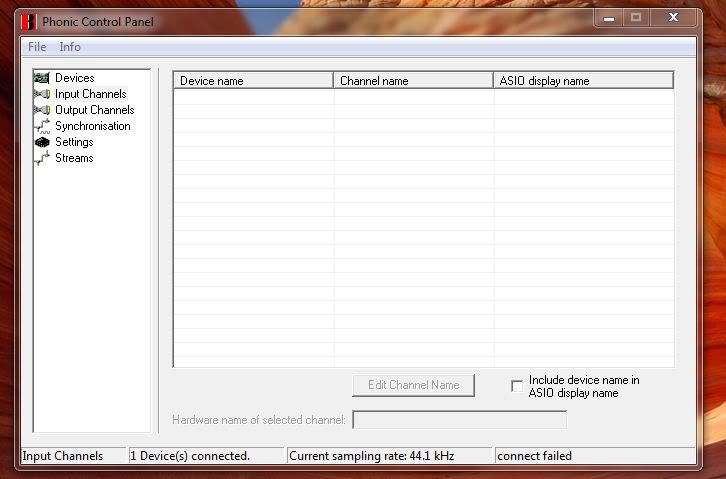Open Output Channels via its icon
This screenshot has width=726, height=479.
pos(42,110)
